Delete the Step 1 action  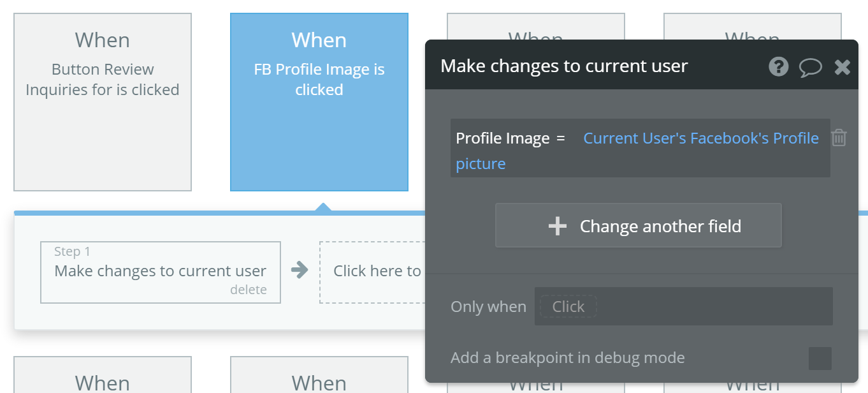pyautogui.click(x=249, y=290)
